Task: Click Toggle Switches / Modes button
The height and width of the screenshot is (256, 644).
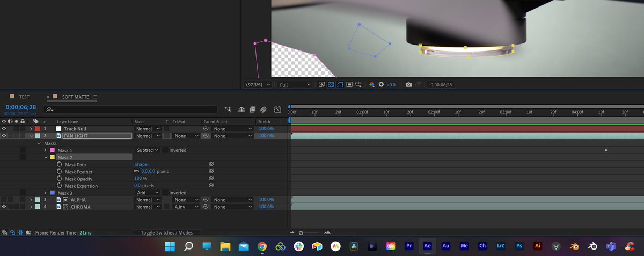Action: [167, 233]
